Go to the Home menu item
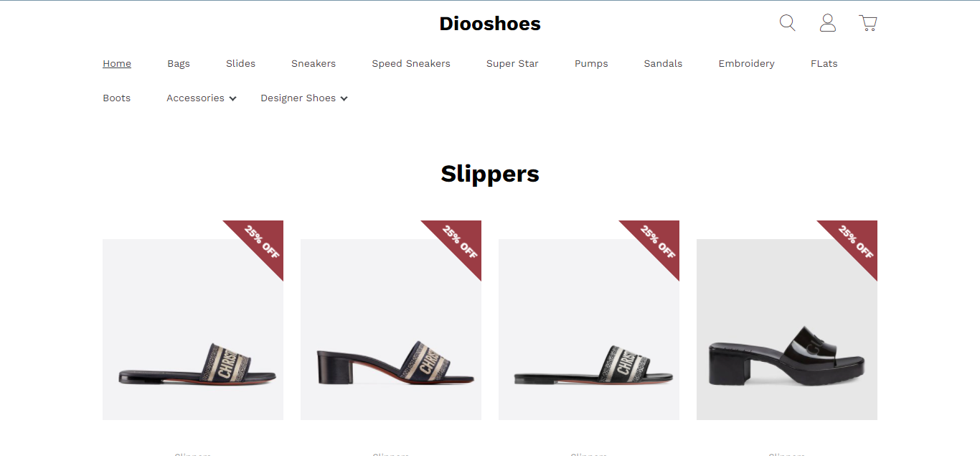Image resolution: width=980 pixels, height=456 pixels. 117,63
